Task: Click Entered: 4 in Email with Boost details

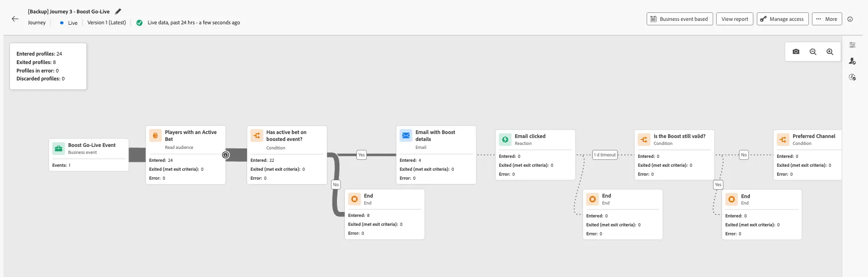Action: coord(410,160)
